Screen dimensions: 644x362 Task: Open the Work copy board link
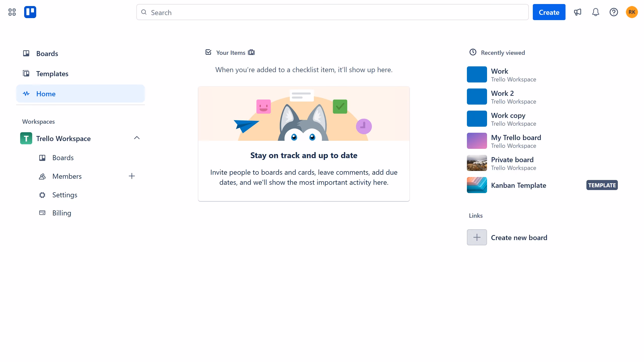point(508,115)
